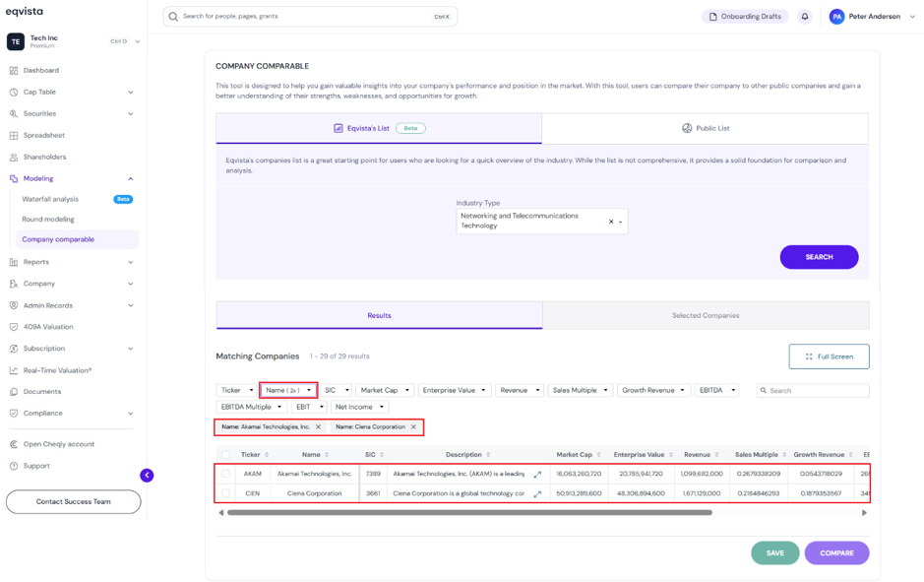
Task: Open the SIC filter dropdown
Action: click(x=337, y=390)
